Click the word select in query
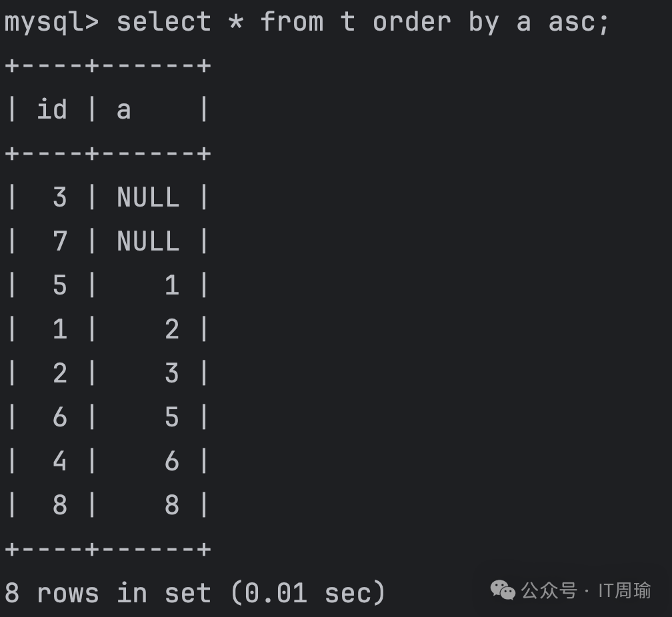This screenshot has height=617, width=672. click(x=164, y=21)
